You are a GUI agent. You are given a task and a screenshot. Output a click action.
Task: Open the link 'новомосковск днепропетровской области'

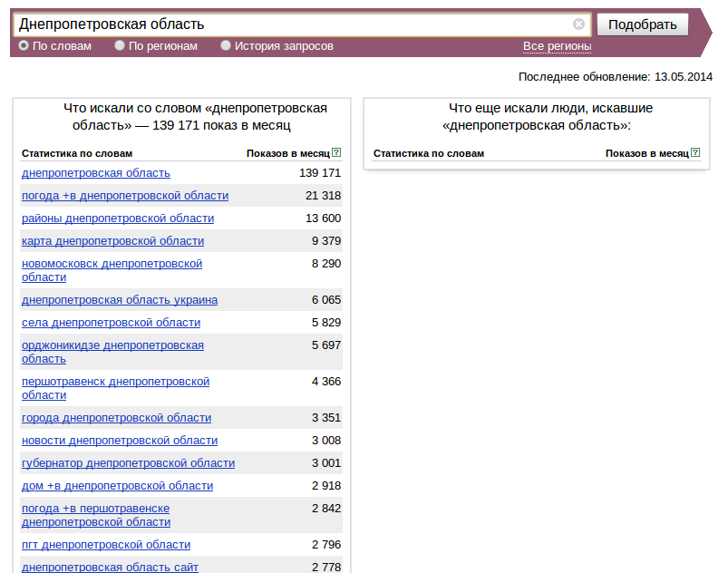pyautogui.click(x=112, y=270)
